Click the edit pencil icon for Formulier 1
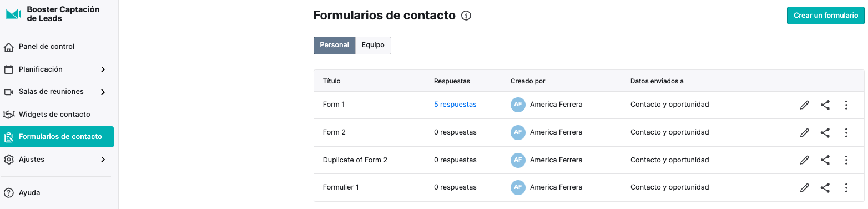 (x=804, y=188)
